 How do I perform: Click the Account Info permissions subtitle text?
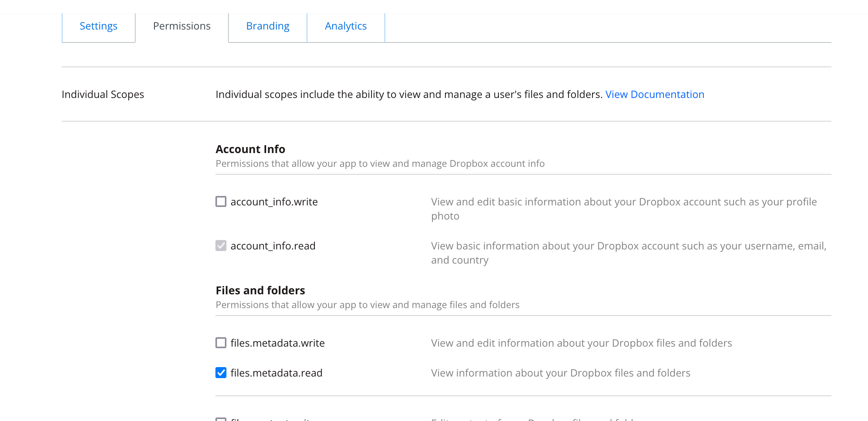(380, 164)
